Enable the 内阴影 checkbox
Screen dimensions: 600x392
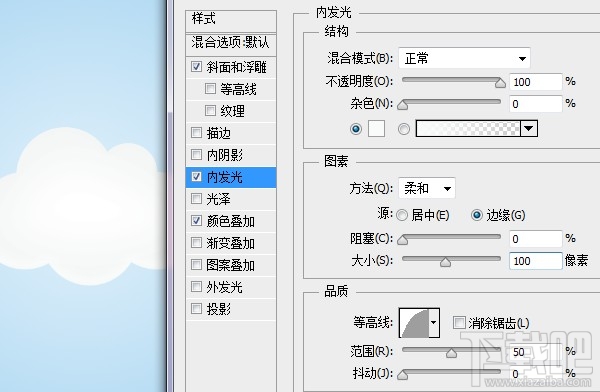[x=196, y=155]
